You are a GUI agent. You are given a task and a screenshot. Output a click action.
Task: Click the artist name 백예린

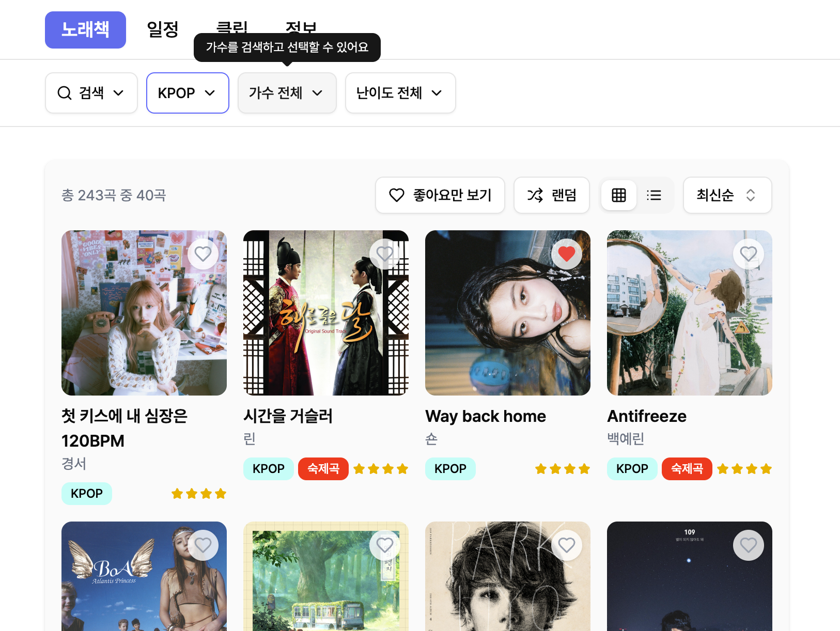click(x=626, y=439)
